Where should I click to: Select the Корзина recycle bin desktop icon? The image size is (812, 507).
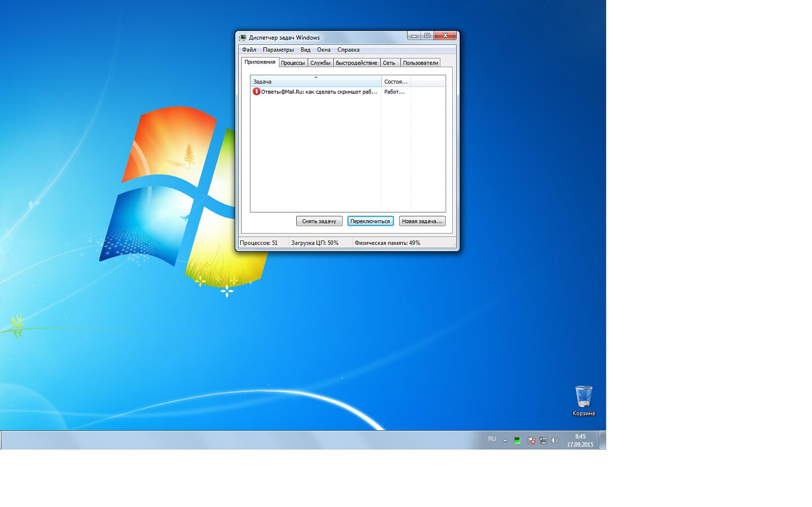[584, 401]
